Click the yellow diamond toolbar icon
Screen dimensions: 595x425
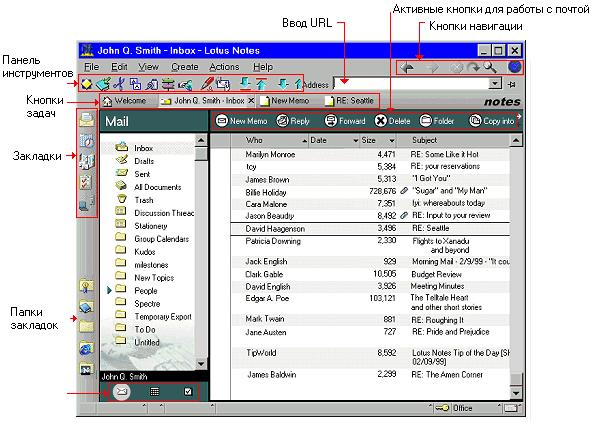87,84
